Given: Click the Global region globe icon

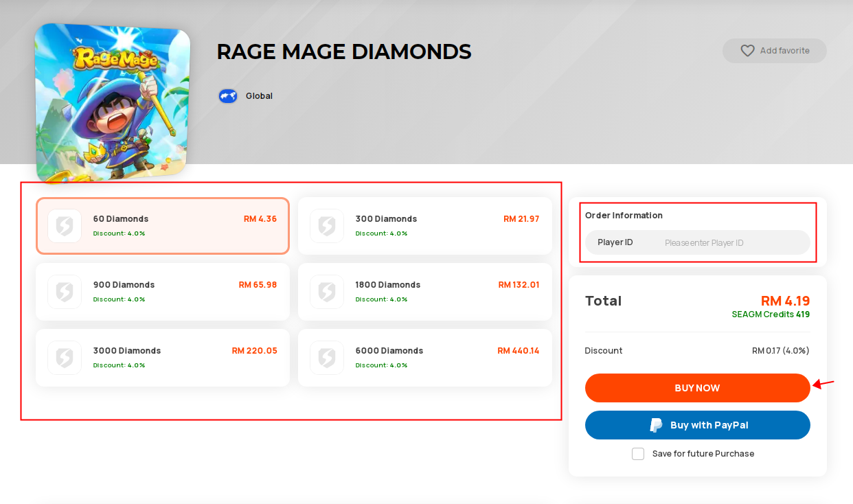Looking at the screenshot, I should (x=228, y=96).
